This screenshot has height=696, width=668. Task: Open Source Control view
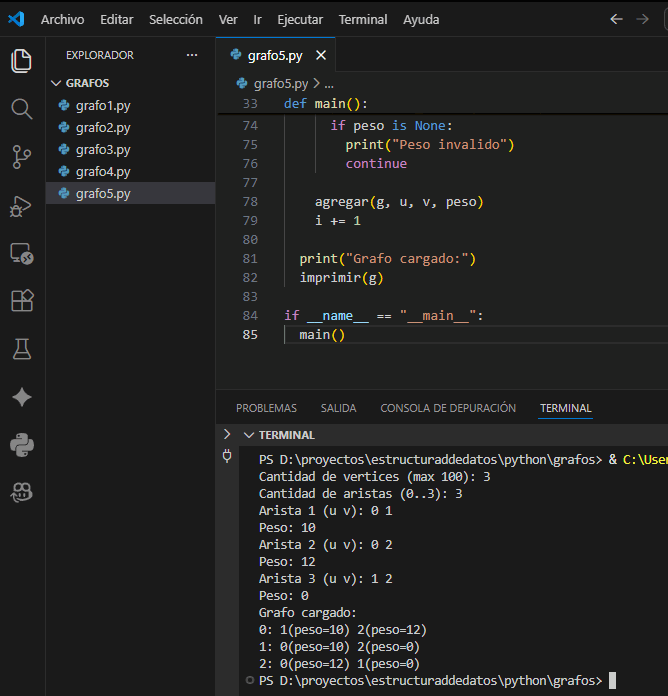coord(21,156)
